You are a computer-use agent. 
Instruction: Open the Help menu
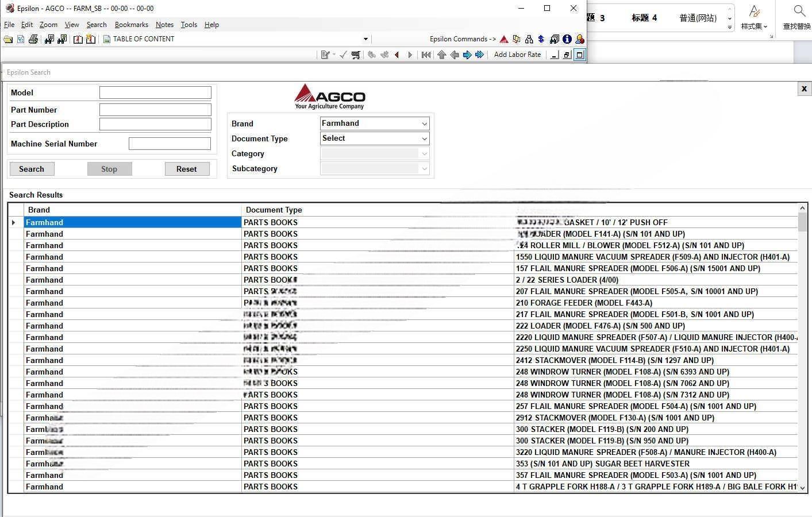point(211,25)
